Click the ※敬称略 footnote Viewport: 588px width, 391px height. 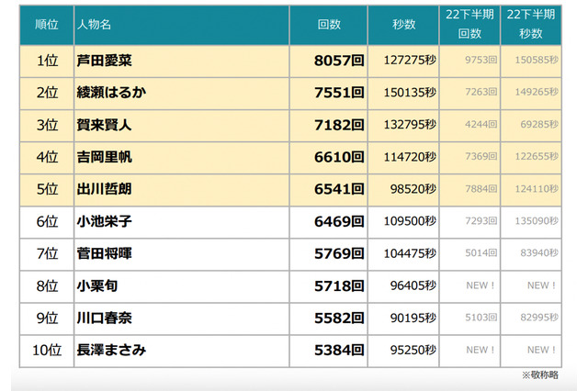[x=540, y=374]
